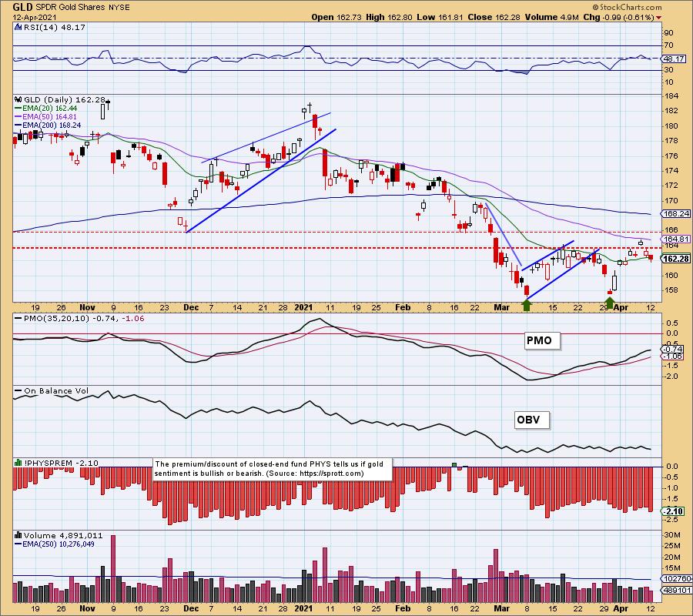
Task: Click the tallest volume bar near November 9
Action: tap(113, 568)
